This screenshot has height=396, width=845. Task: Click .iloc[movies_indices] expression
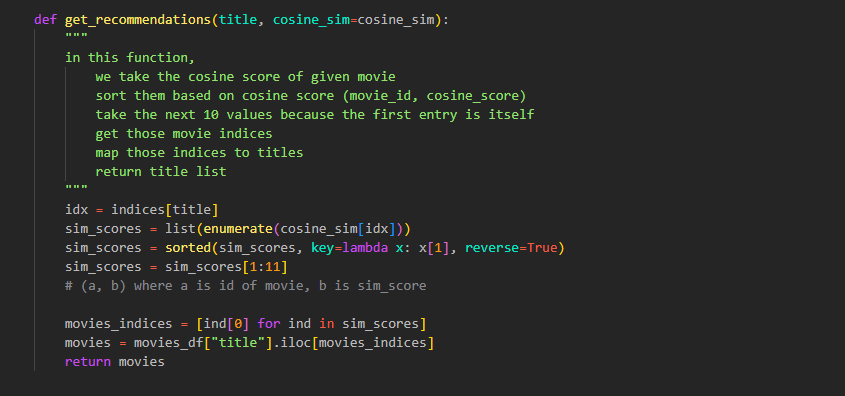click(x=353, y=343)
